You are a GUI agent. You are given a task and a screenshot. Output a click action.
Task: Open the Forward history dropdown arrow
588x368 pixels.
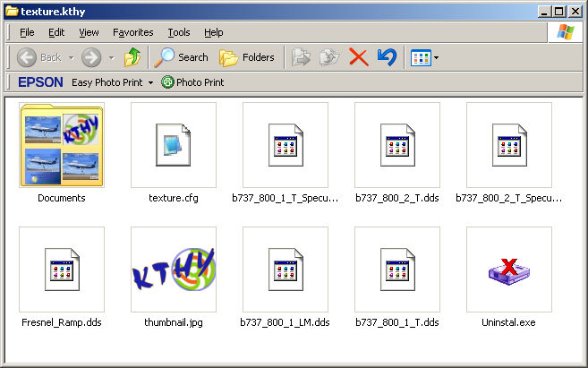pos(111,58)
